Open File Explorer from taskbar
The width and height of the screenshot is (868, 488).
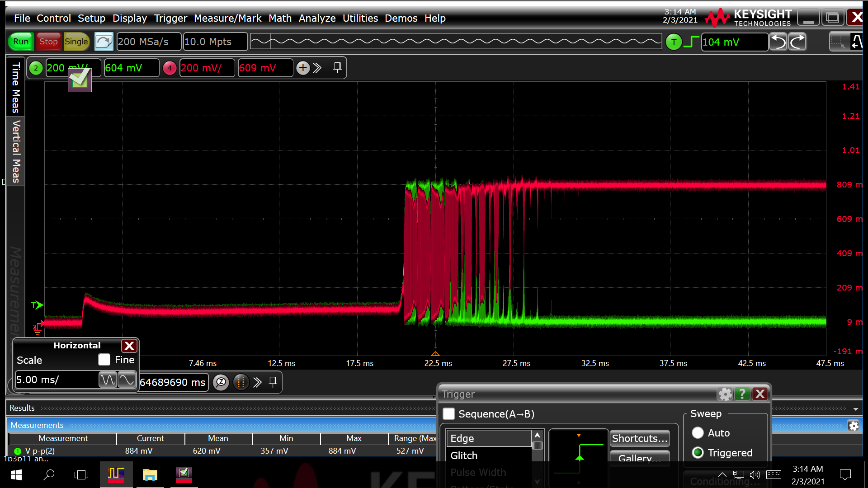point(150,475)
